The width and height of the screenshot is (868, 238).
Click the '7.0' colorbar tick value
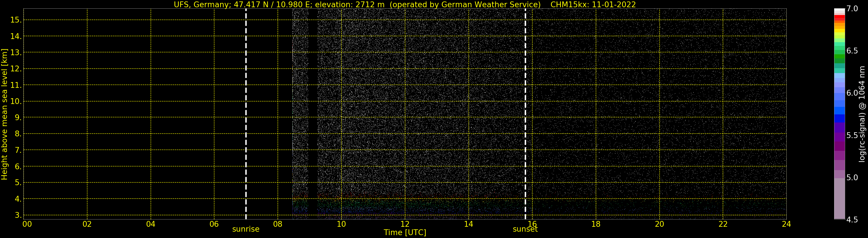tap(852, 9)
